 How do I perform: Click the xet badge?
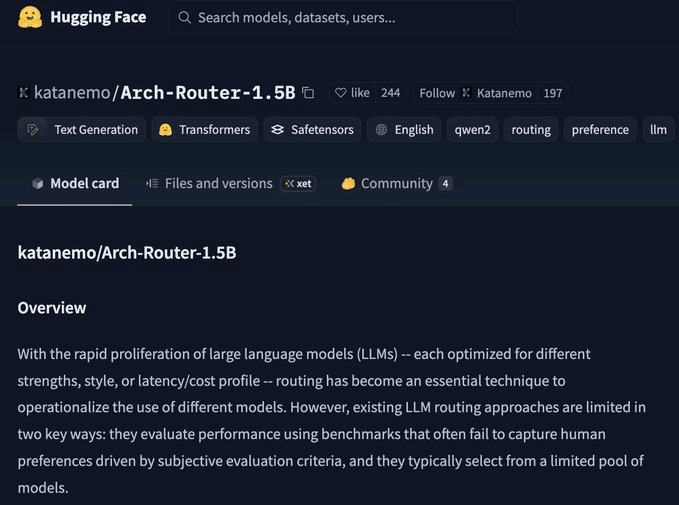point(298,184)
